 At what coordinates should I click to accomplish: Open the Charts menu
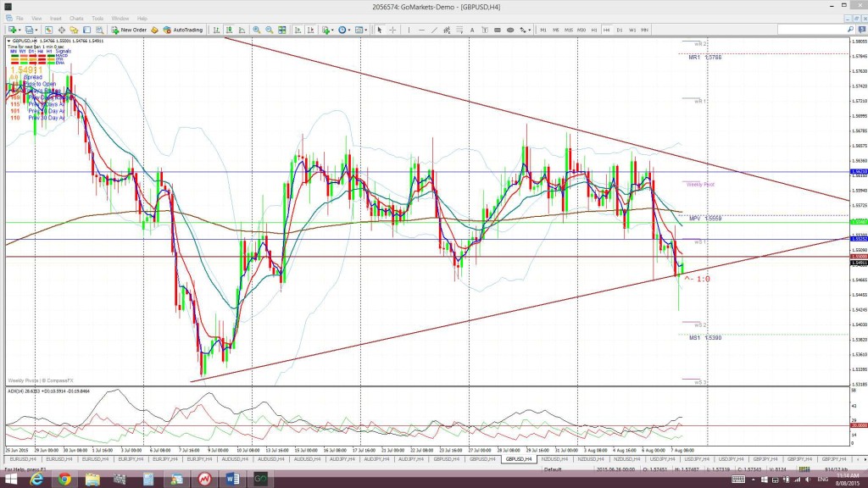pos(76,19)
